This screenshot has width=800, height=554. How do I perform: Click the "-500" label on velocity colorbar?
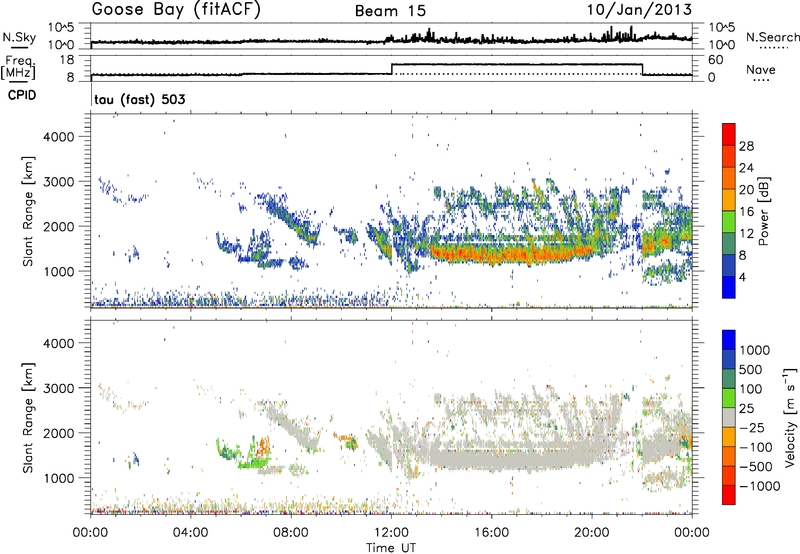coord(756,467)
